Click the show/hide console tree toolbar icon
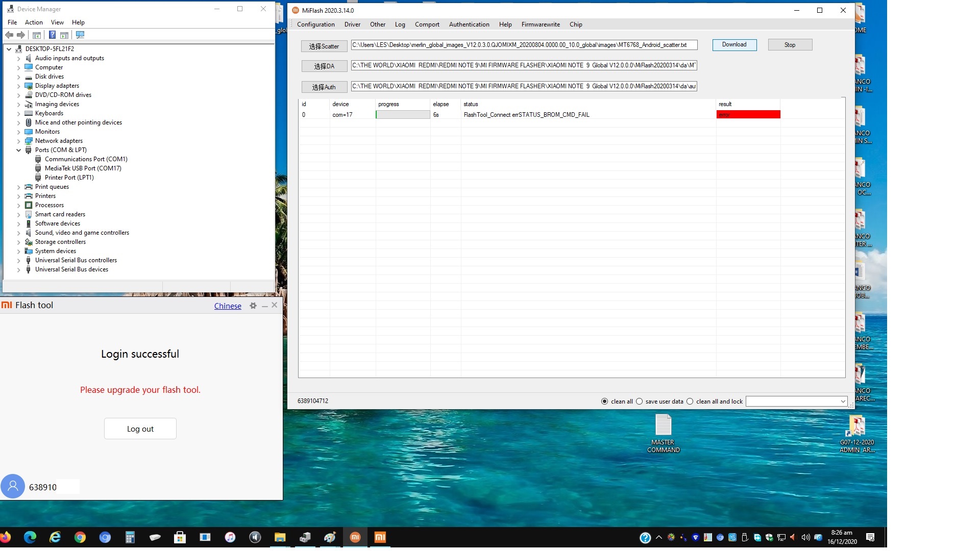 point(37,35)
